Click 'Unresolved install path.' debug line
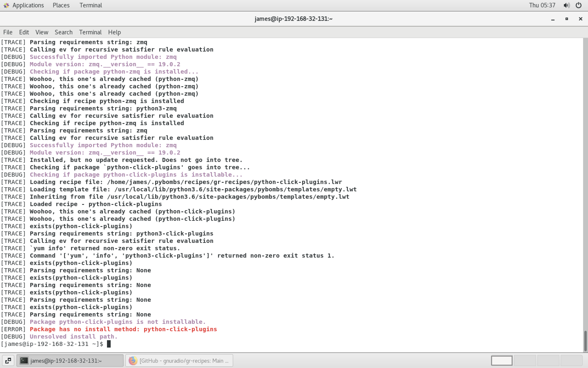The image size is (588, 368). [x=59, y=337]
